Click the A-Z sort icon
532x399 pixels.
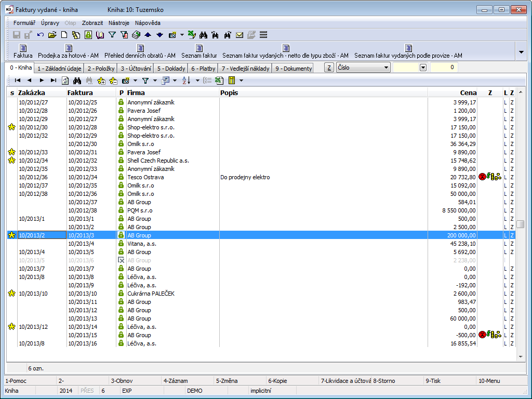[187, 81]
